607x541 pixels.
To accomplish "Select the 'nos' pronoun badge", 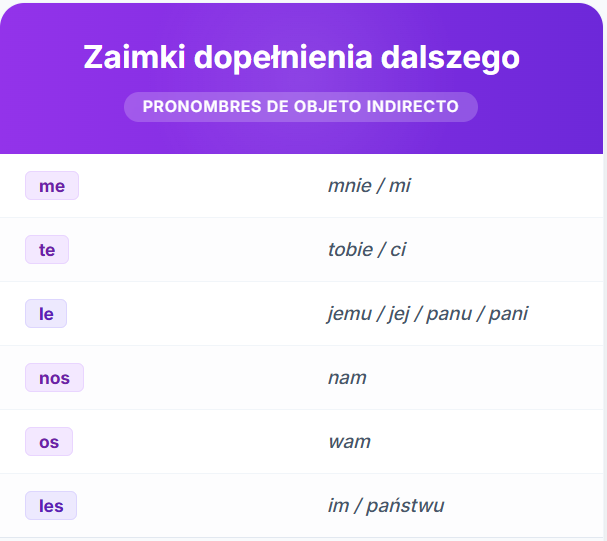I will click(x=54, y=378).
